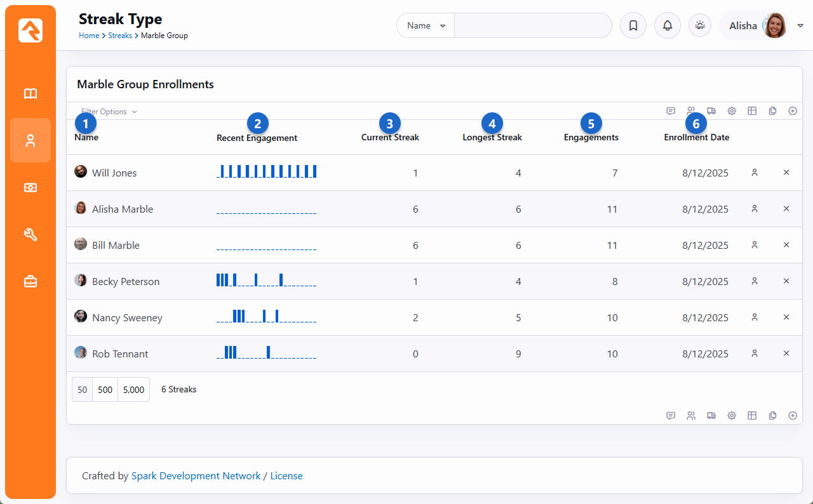Open the Name search type dropdown

click(426, 26)
